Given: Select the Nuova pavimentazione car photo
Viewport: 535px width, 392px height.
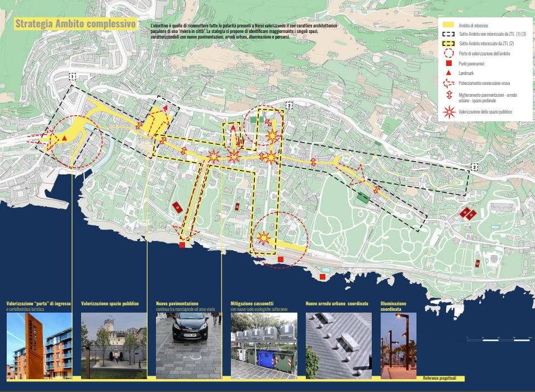Looking at the screenshot, I should pyautogui.click(x=188, y=345).
